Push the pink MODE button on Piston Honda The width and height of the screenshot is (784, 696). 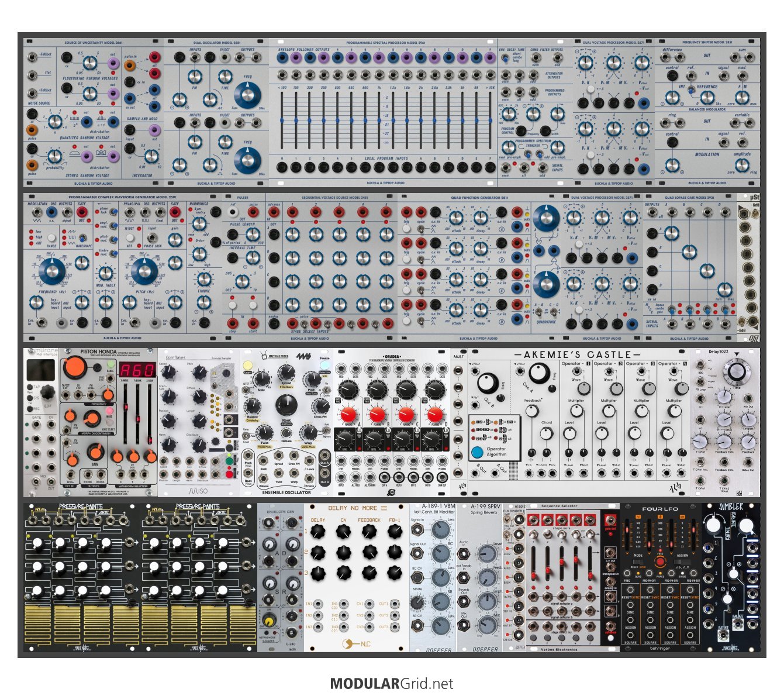[110, 411]
